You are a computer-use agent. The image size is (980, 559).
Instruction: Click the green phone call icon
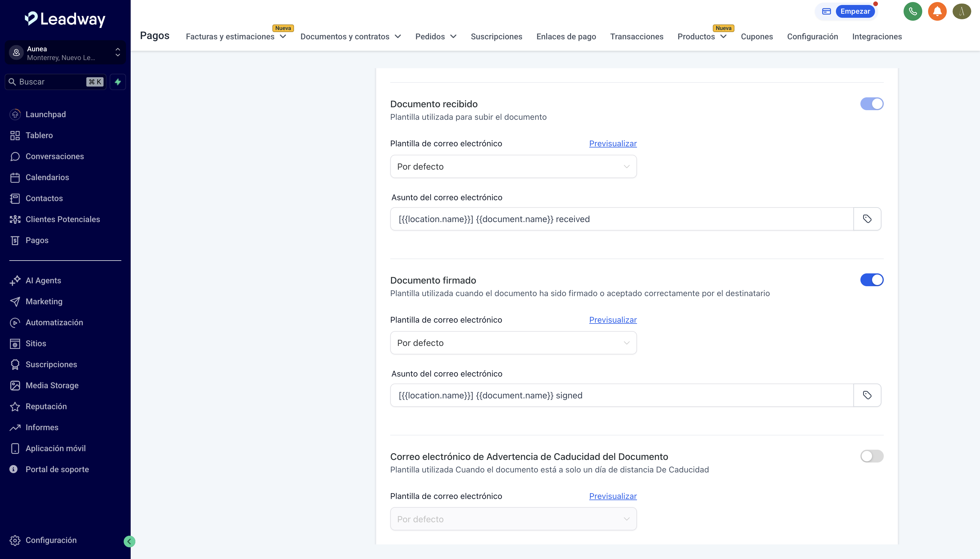click(912, 12)
